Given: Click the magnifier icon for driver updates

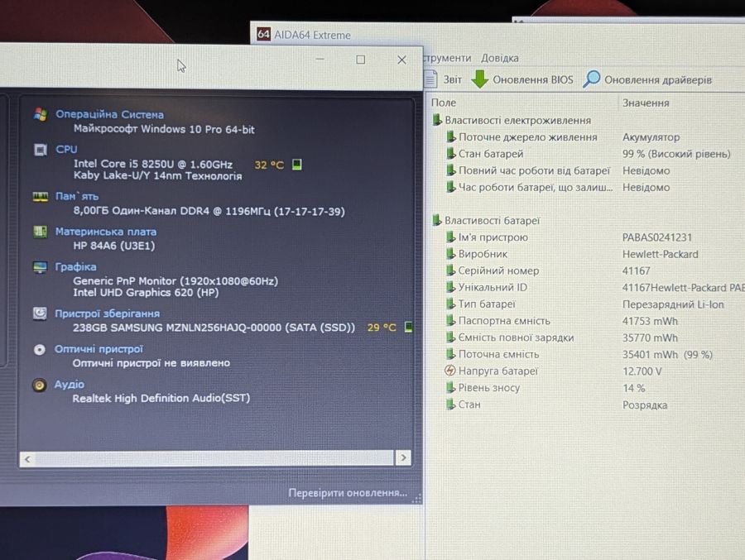Looking at the screenshot, I should pyautogui.click(x=592, y=79).
